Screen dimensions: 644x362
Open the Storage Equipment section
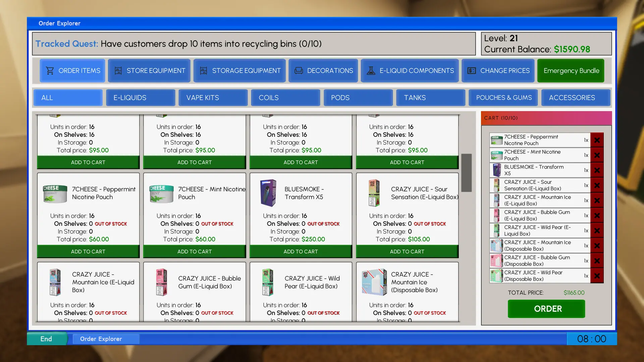pos(239,71)
